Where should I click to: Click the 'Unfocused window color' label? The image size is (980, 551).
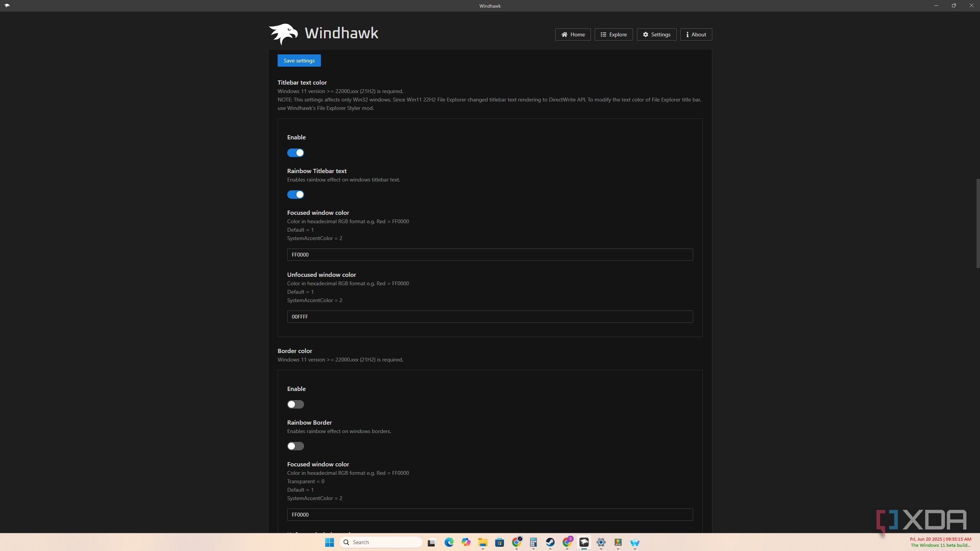[322, 275]
